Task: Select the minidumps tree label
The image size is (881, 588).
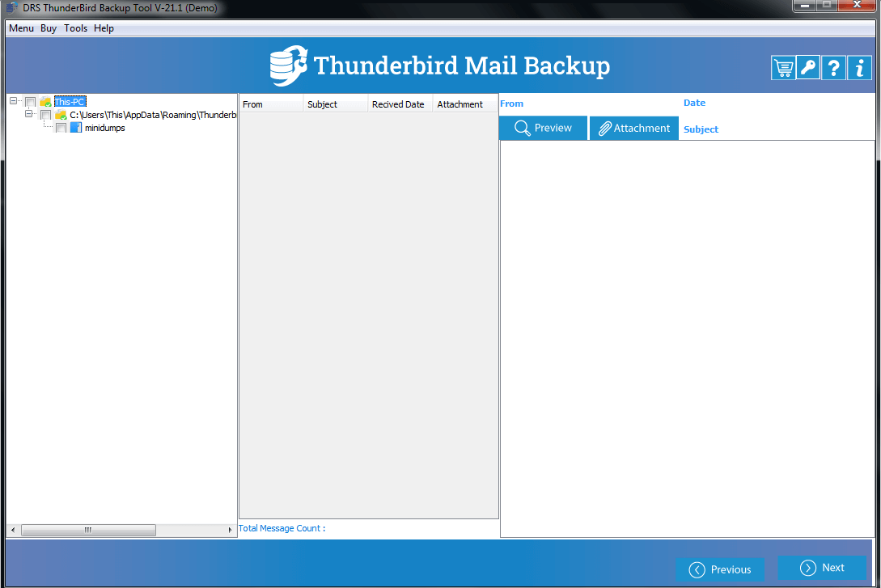Action: click(104, 128)
